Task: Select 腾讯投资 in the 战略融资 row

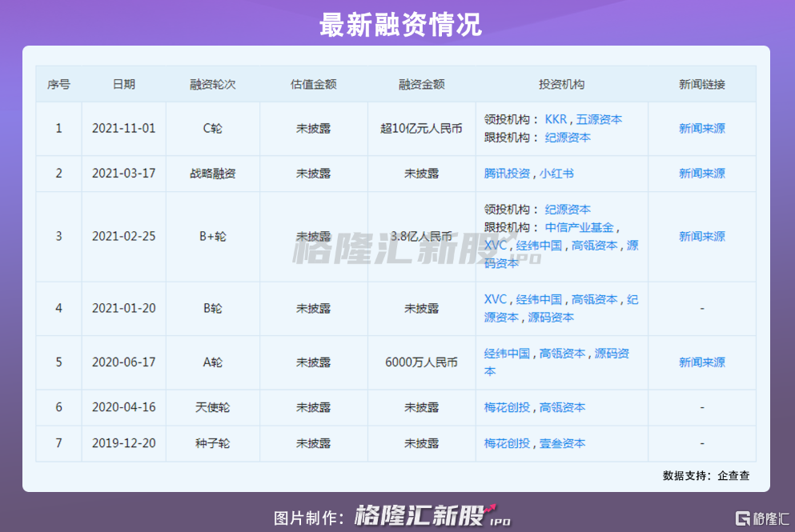Action: tap(507, 174)
